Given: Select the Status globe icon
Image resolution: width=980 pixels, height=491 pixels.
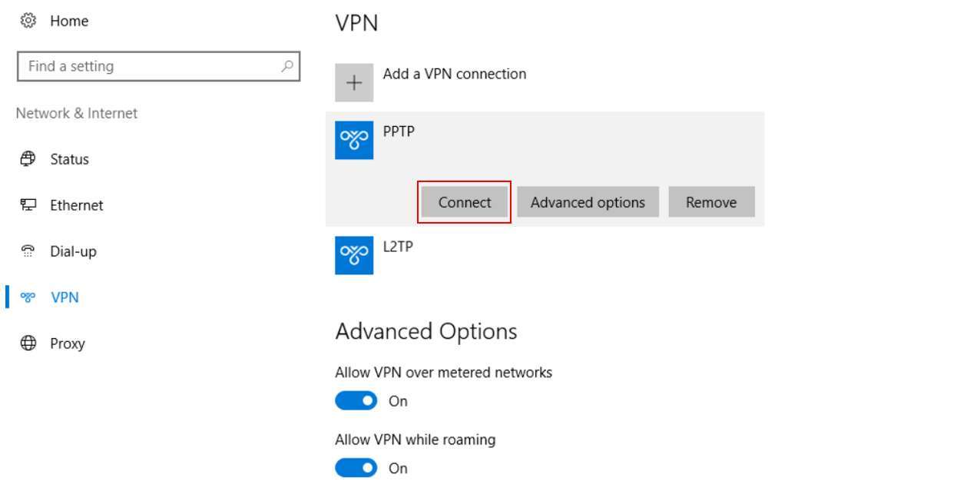Looking at the screenshot, I should pyautogui.click(x=28, y=159).
